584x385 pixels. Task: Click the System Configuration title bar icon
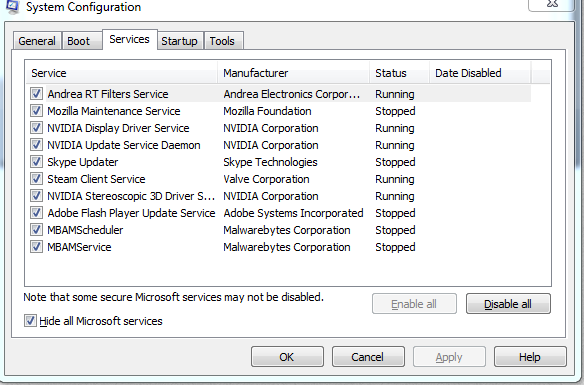pos(12,6)
